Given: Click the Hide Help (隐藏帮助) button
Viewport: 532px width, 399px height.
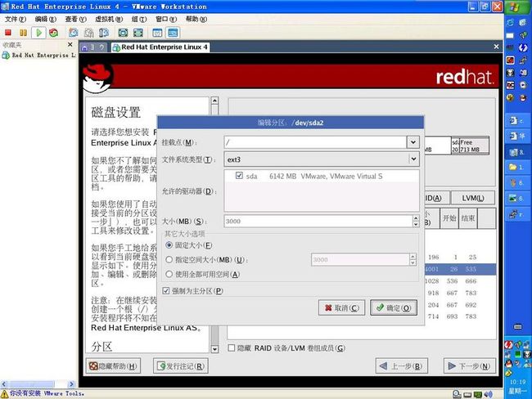Looking at the screenshot, I should [x=113, y=366].
